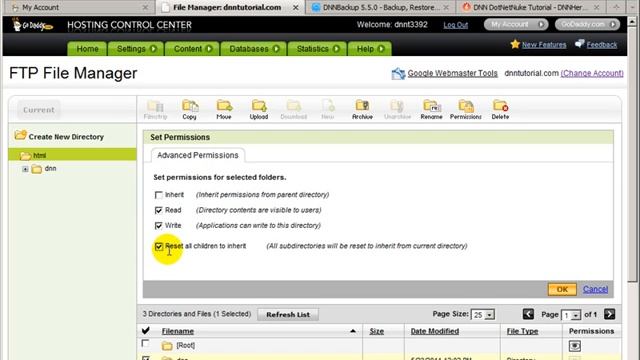
Task: Click the Copy toolbar icon
Action: 190,109
